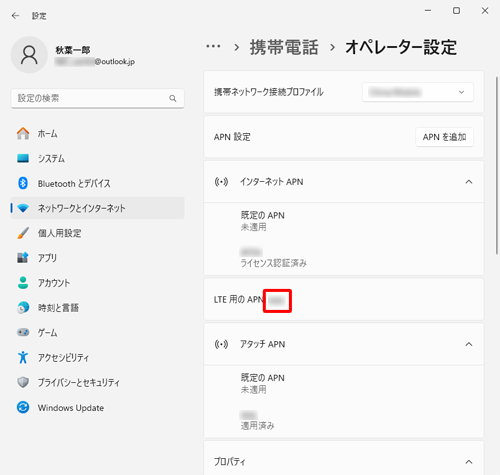Viewport: 500px width, 475px height.
Task: Open Bluetooth とデバイス settings
Action: tap(98, 183)
